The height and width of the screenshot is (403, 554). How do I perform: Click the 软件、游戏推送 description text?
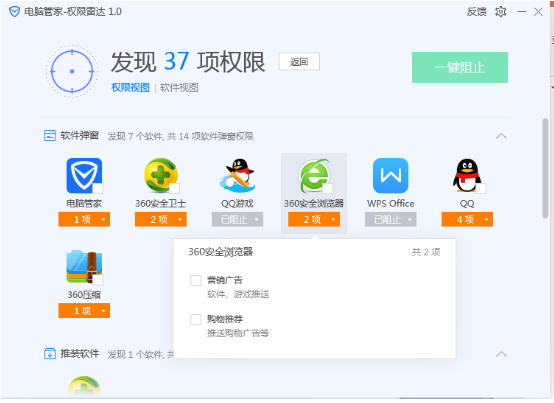coord(238,294)
